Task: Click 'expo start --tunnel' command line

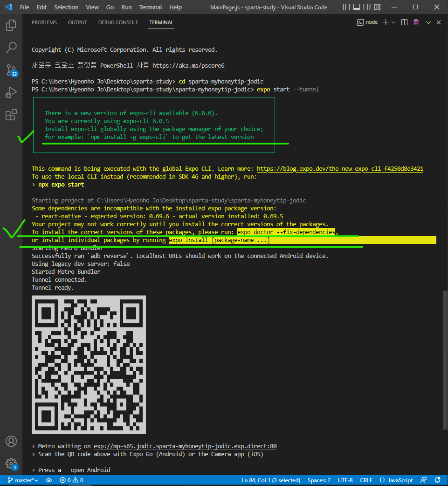Action: tap(288, 89)
